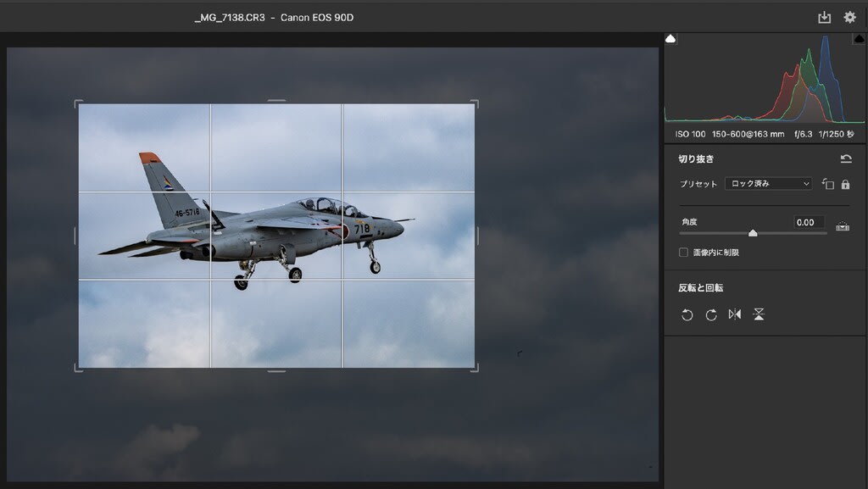Rotate image clockwise icon
This screenshot has height=489, width=868.
[711, 314]
